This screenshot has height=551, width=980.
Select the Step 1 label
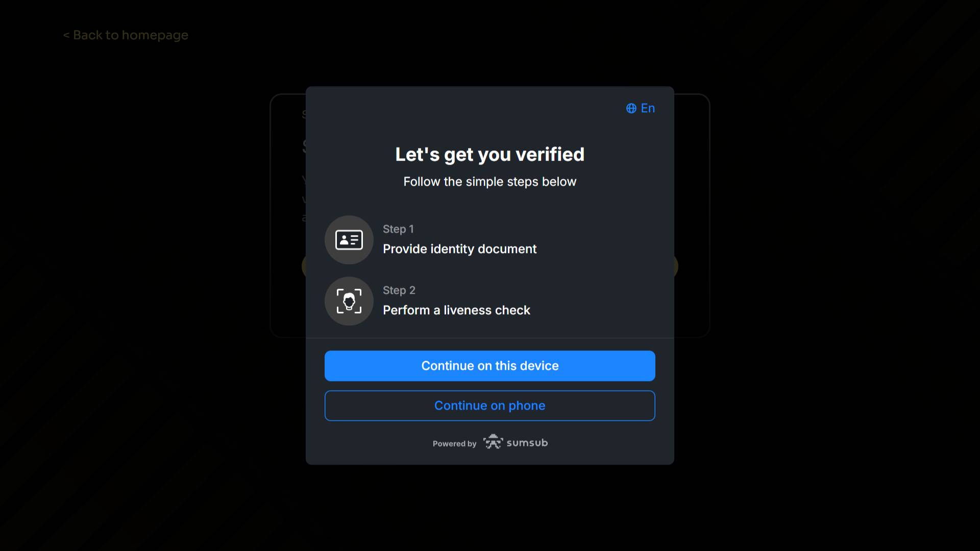tap(398, 229)
